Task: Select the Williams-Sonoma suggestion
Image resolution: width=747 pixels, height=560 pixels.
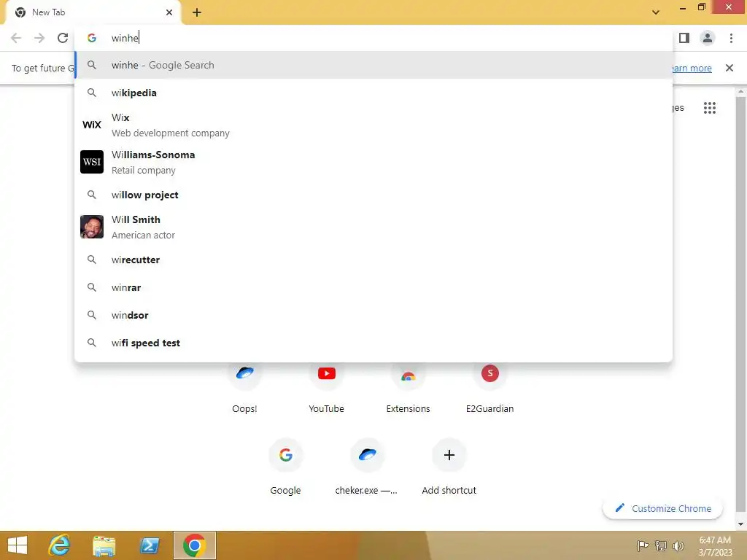Action: tap(373, 163)
